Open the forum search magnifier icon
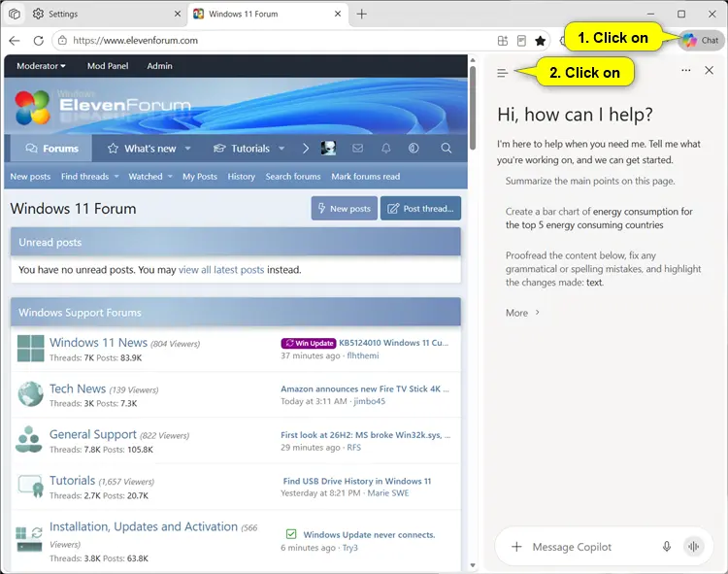Image resolution: width=728 pixels, height=574 pixels. [447, 149]
